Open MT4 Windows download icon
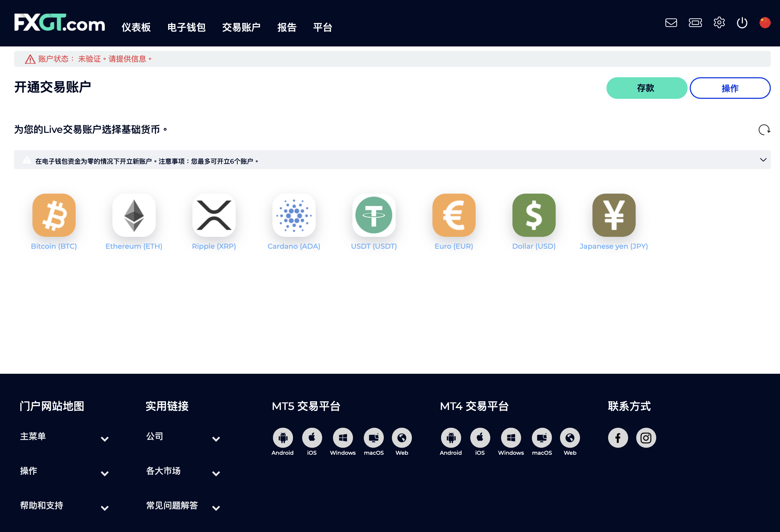The image size is (780, 532). 511,438
